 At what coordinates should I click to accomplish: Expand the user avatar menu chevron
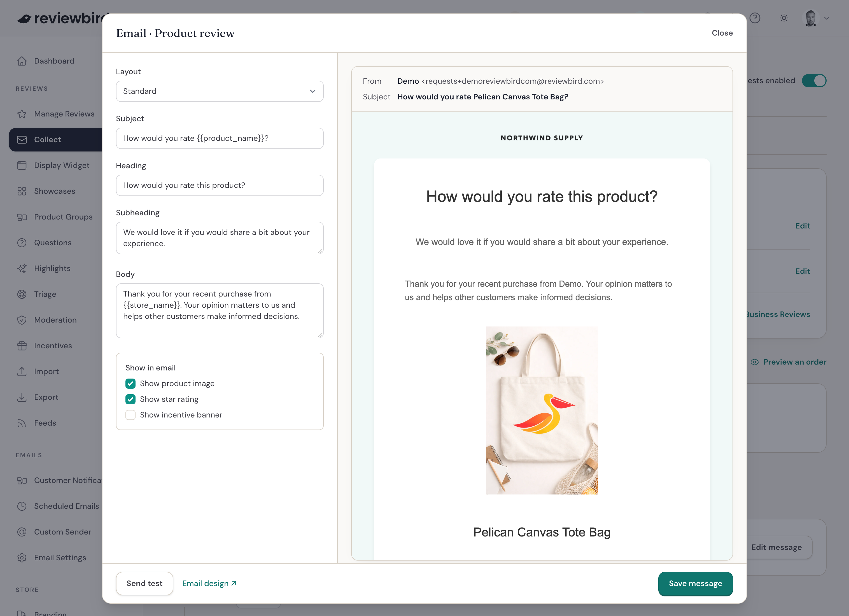point(827,18)
